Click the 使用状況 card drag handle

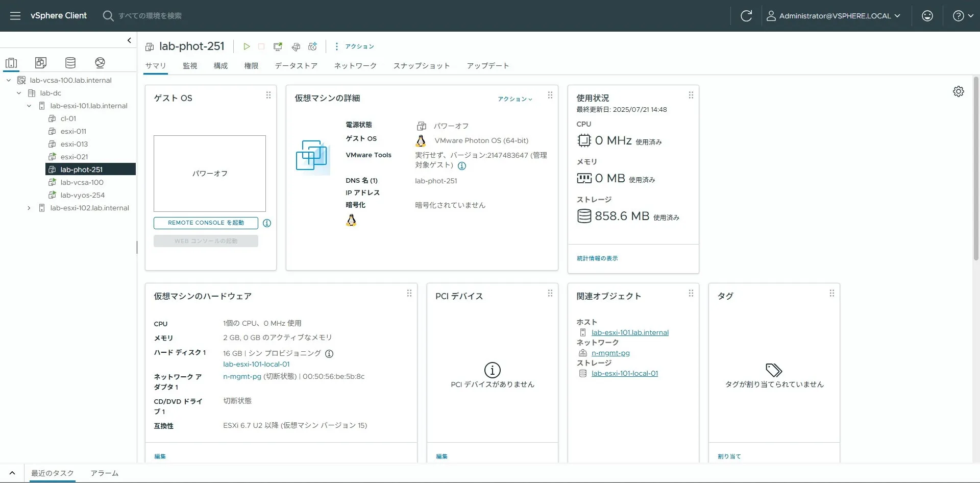pos(691,95)
